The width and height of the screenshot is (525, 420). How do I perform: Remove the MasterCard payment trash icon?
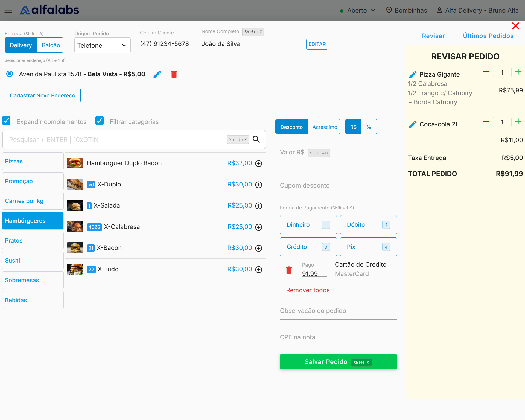[289, 270]
